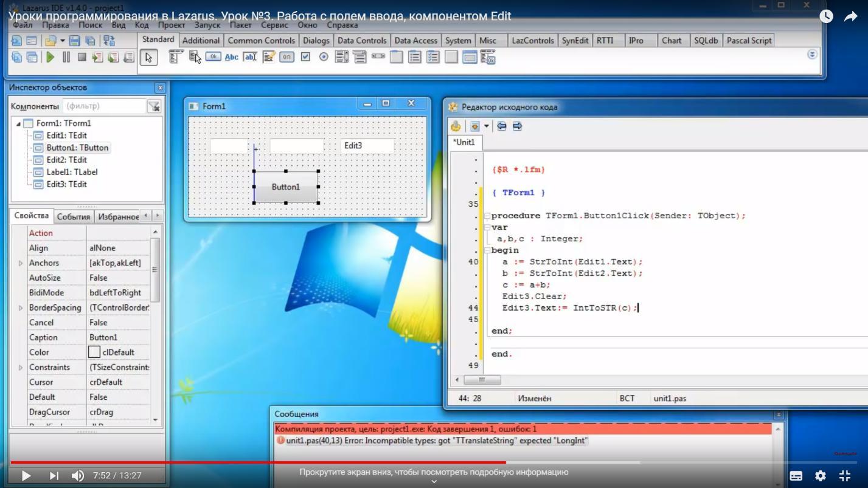Pick the TButton (Ok) component in palette
Screen dimensions: 868x488
click(x=213, y=57)
